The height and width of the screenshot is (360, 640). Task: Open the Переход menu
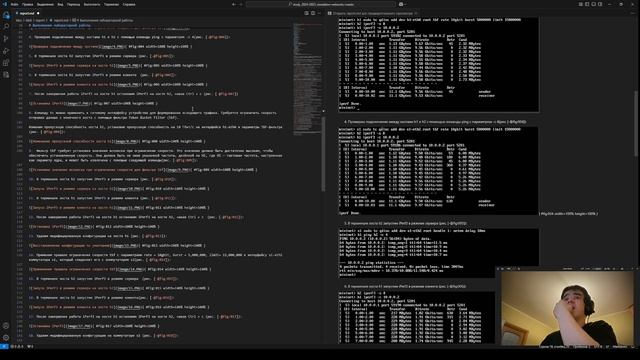(x=73, y=4)
